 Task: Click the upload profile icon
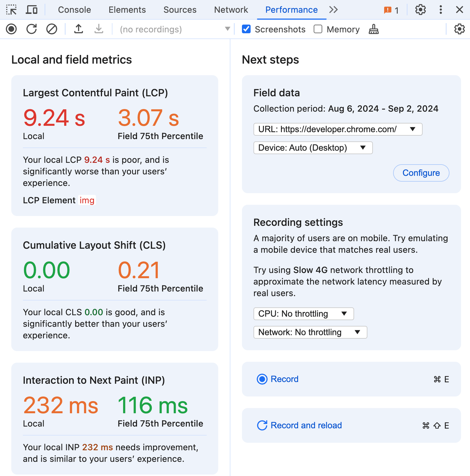(x=78, y=29)
